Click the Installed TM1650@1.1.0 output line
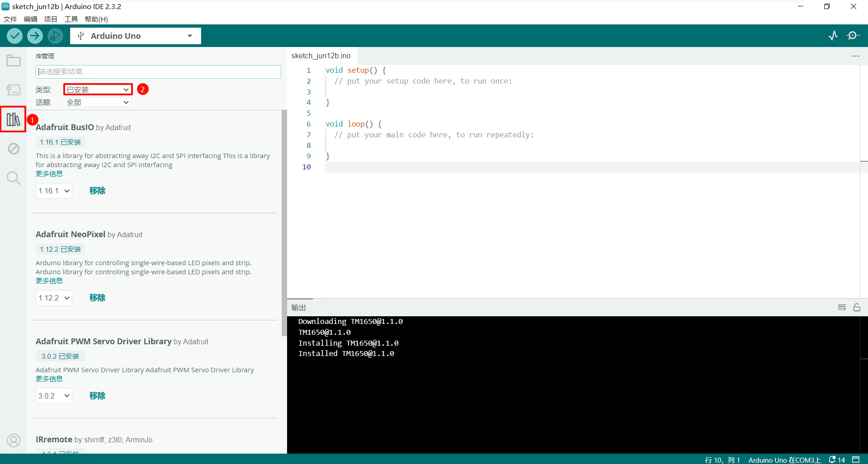The height and width of the screenshot is (464, 868). tap(346, 354)
